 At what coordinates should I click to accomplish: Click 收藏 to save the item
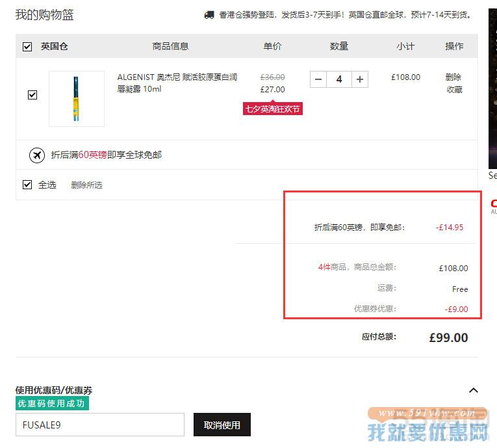(454, 90)
